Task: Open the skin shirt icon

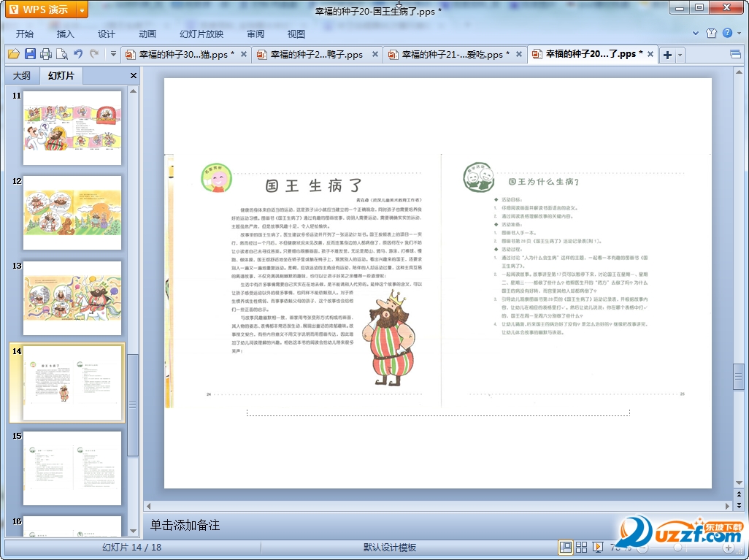Action: 711,33
